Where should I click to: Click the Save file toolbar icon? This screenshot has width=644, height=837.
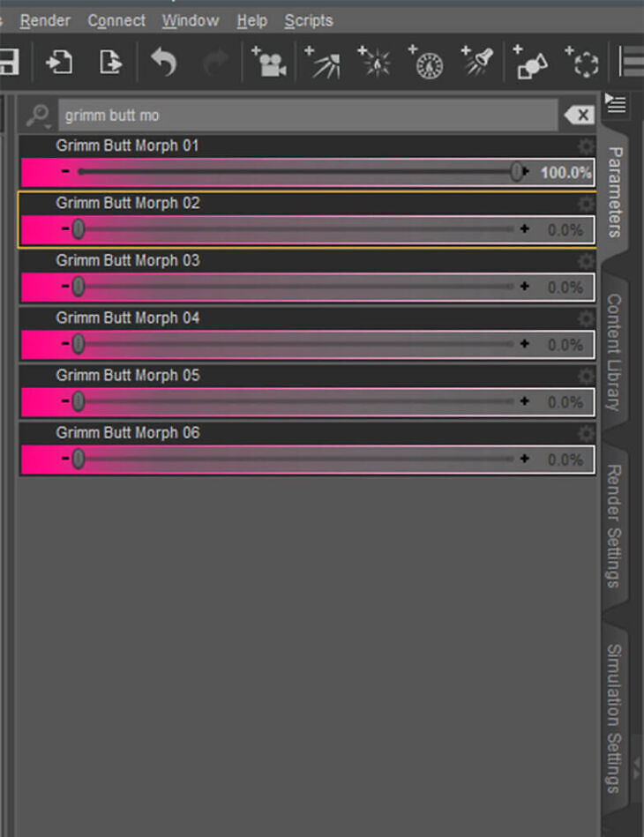[x=8, y=63]
